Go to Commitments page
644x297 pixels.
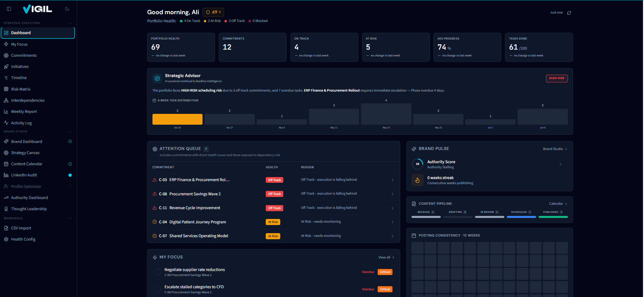click(x=38, y=55)
